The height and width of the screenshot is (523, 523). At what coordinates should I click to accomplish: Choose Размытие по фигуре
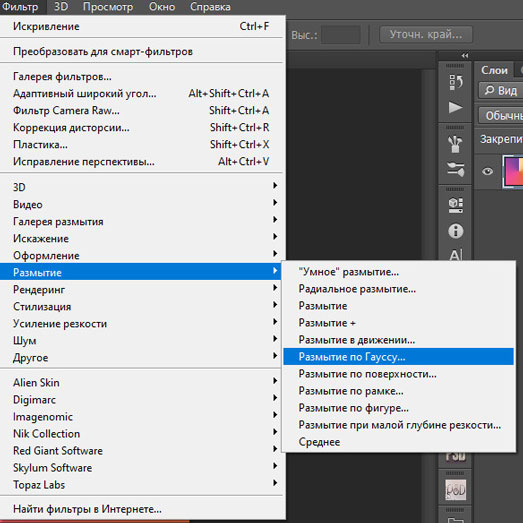coord(398,408)
